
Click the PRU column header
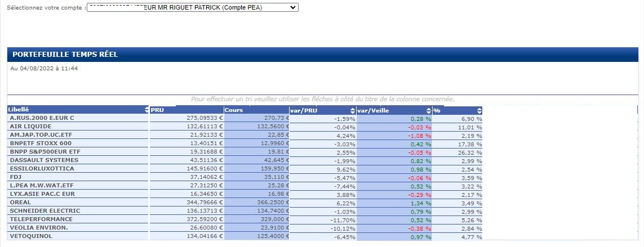pos(158,110)
